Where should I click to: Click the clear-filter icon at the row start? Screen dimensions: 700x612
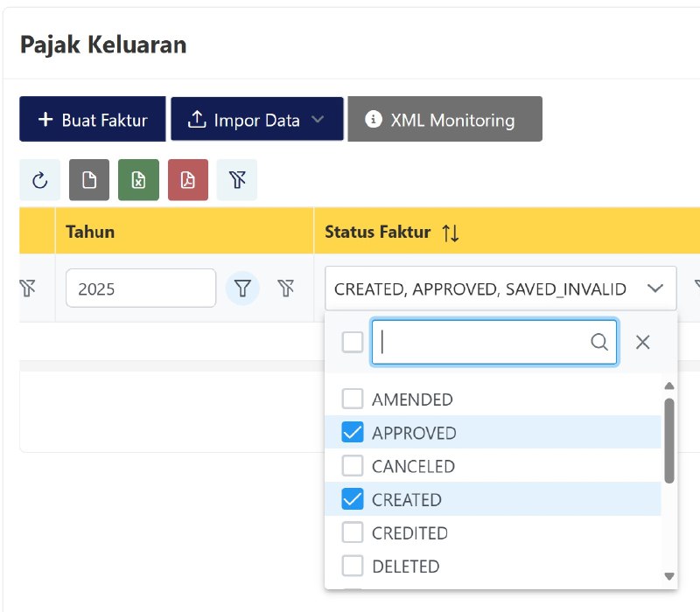(27, 288)
